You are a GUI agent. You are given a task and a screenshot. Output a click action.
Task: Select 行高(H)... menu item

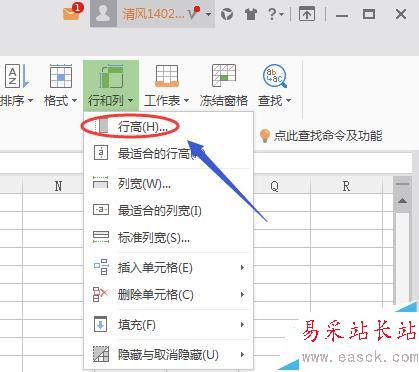point(168,126)
